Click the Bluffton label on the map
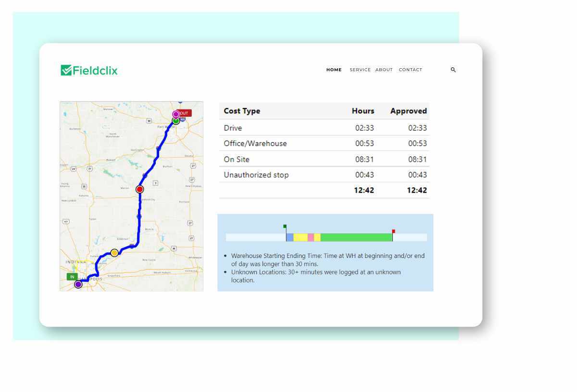The width and height of the screenshot is (577, 392). point(167,166)
